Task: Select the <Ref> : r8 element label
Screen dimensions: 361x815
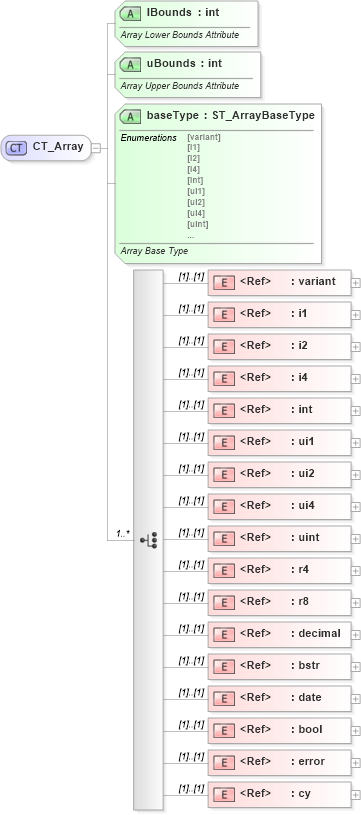Action: (274, 601)
